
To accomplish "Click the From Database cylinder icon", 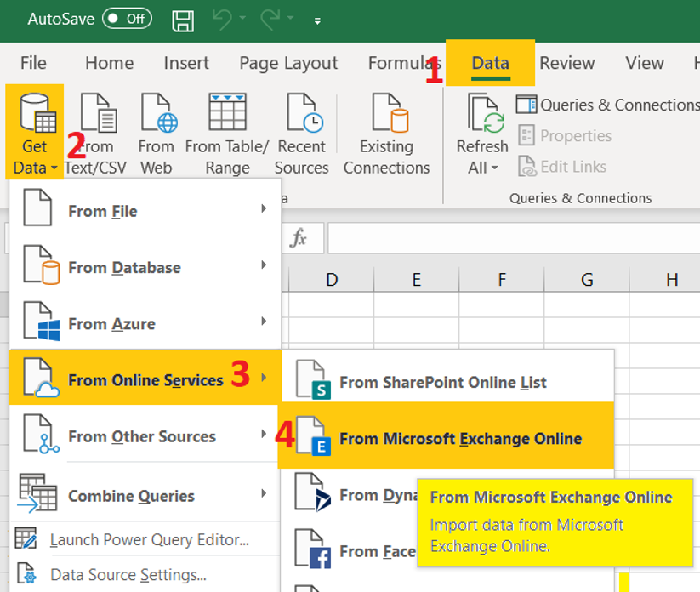I will 41,265.
